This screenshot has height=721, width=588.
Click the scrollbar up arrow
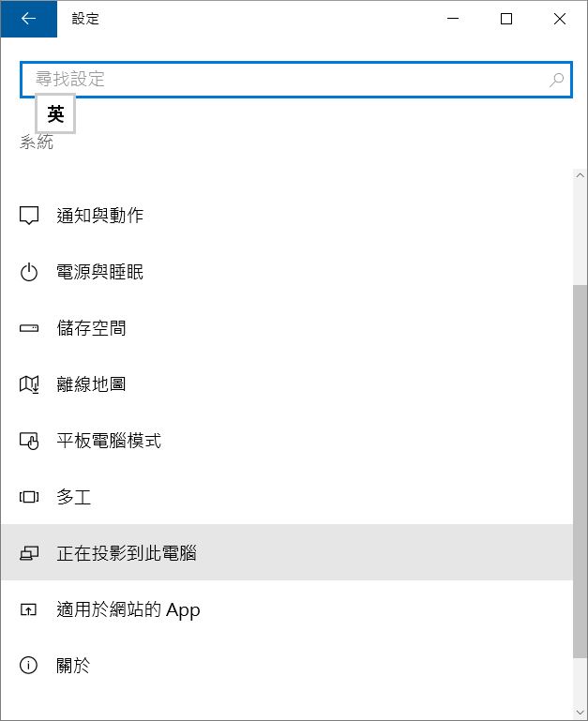coord(580,175)
